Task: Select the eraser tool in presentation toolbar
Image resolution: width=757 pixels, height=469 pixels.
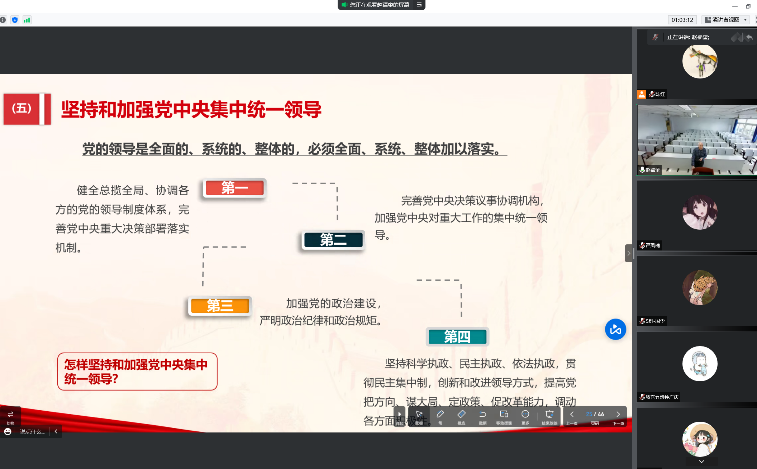Action: point(462,414)
